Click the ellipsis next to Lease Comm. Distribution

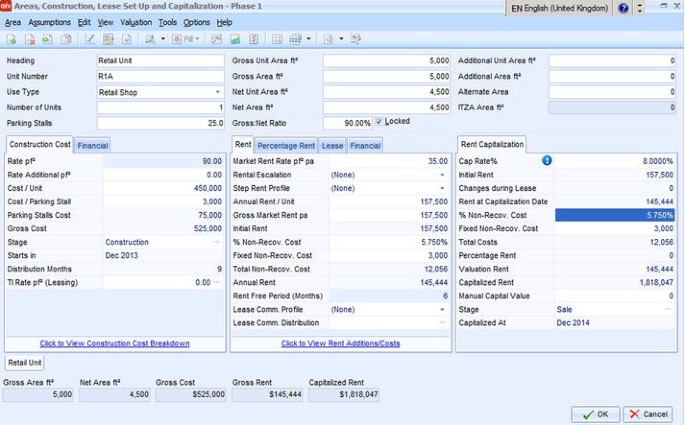[x=442, y=323]
